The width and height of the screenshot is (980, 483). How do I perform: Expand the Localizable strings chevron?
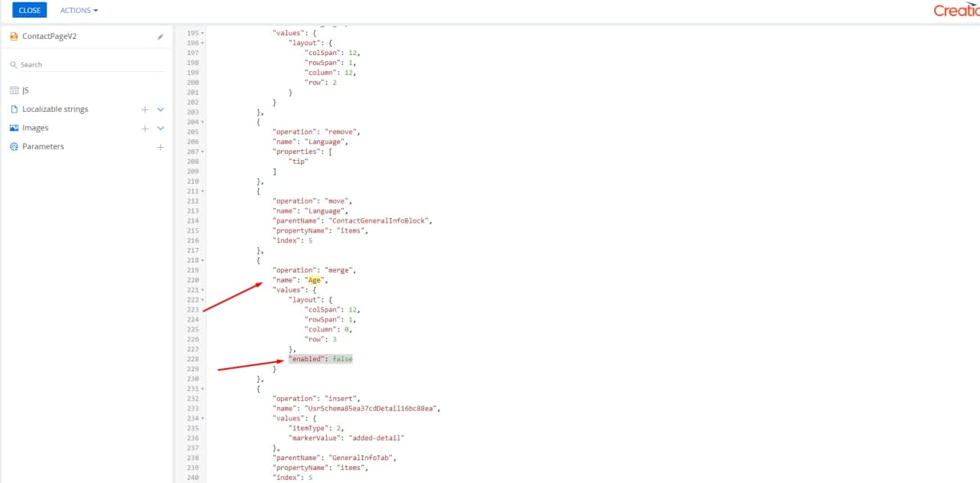pos(161,109)
